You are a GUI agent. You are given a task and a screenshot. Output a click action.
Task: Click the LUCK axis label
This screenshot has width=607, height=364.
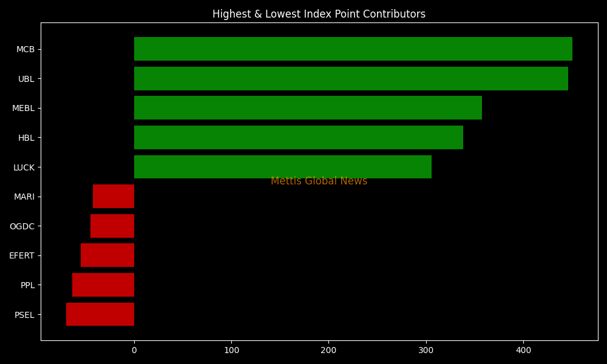(x=24, y=167)
